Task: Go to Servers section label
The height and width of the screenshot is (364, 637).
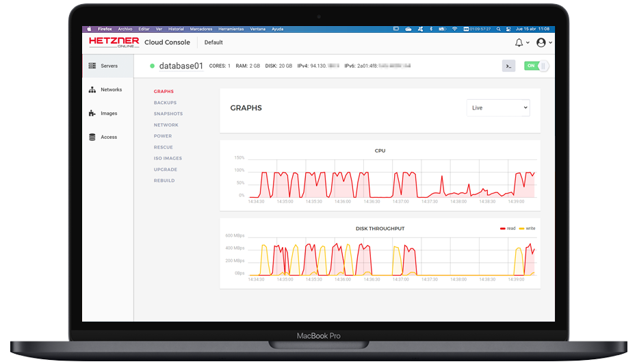Action: point(109,66)
